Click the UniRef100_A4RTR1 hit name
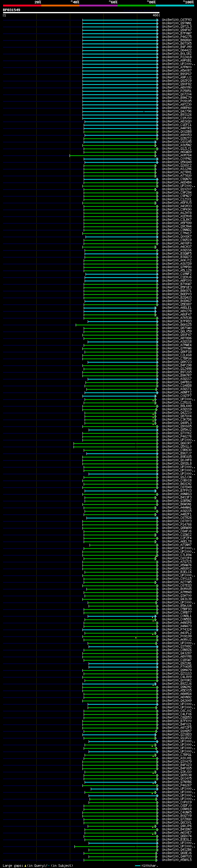The image size is (197, 868). [x=176, y=128]
